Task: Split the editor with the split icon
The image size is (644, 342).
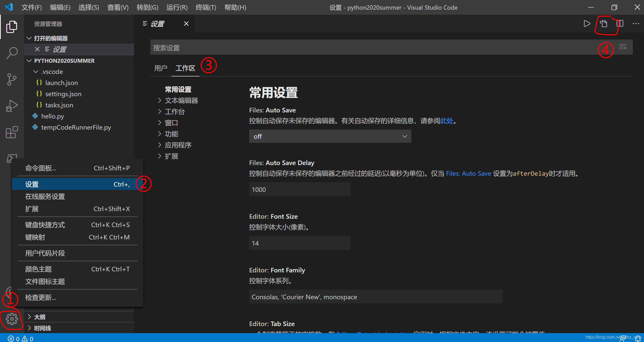Action: (x=620, y=24)
